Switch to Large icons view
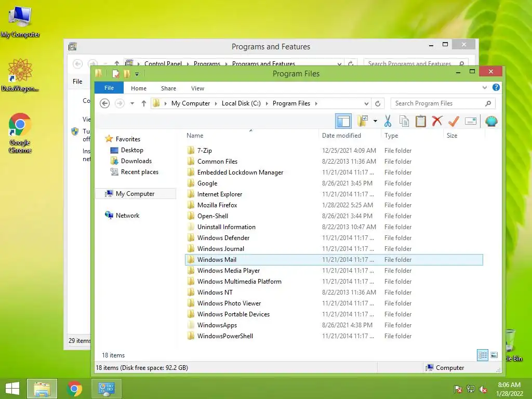Image resolution: width=532 pixels, height=399 pixels. coord(494,355)
